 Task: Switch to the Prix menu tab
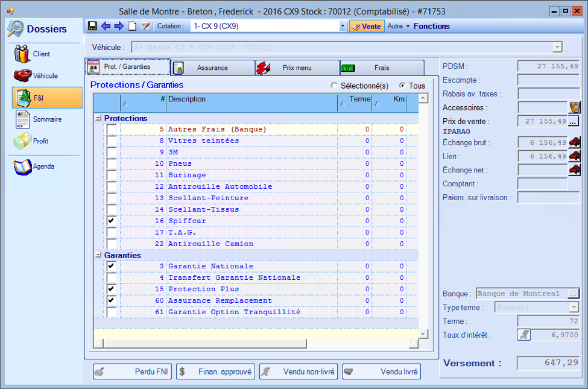click(297, 68)
